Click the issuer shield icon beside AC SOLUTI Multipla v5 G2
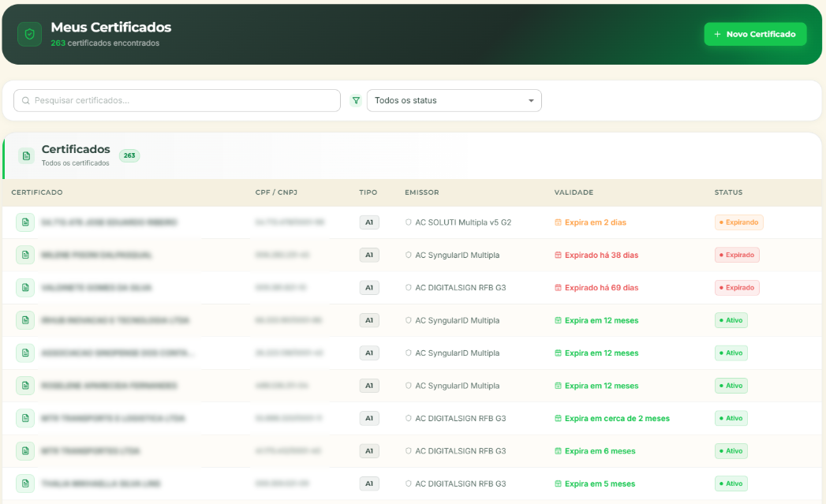Screen dimensions: 826x504 [408, 222]
